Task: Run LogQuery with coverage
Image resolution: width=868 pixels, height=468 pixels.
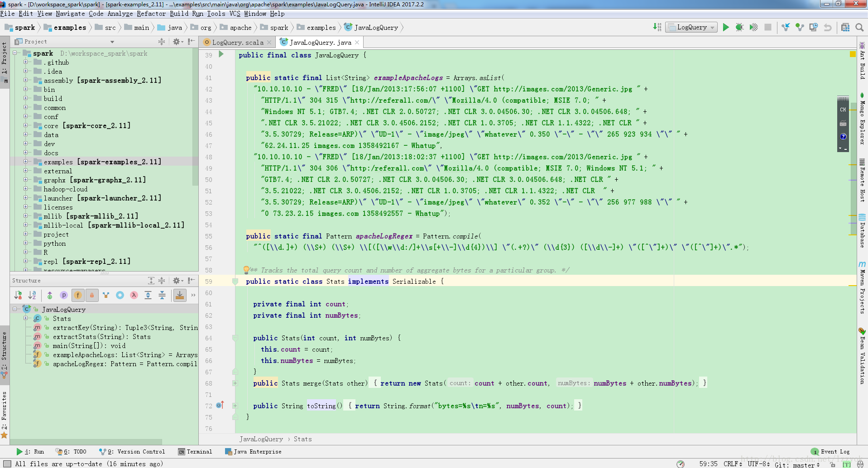Action: pos(753,28)
